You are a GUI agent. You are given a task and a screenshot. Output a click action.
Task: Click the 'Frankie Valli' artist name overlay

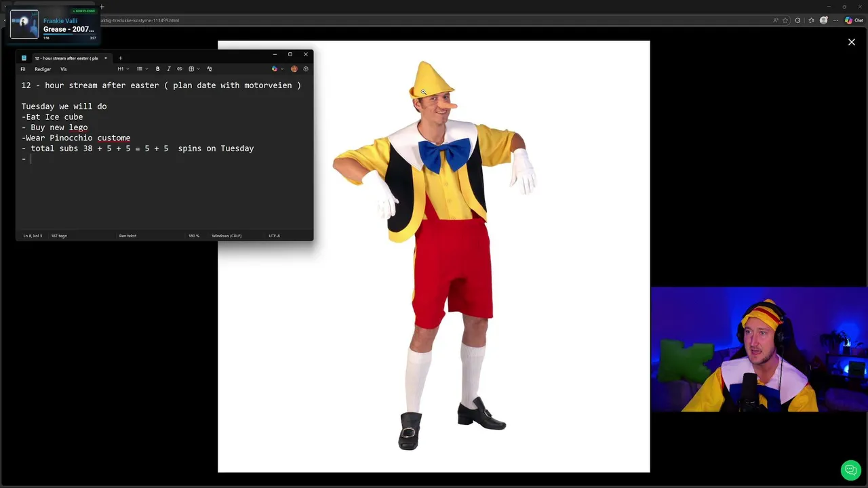pos(60,21)
